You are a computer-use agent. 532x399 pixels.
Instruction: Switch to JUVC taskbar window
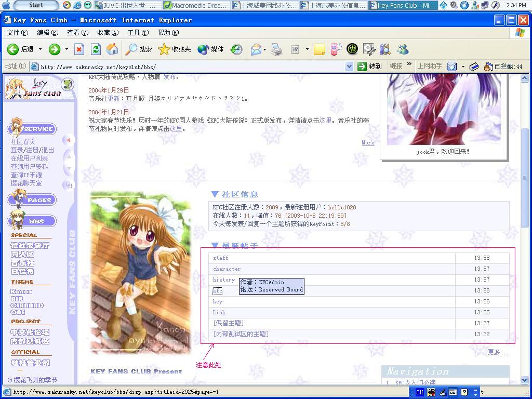pyautogui.click(x=127, y=5)
